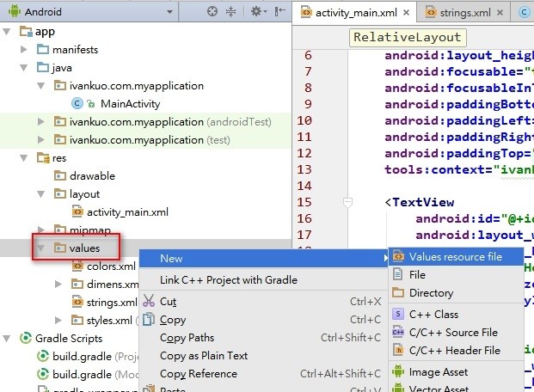Click the Image Asset android icon

coord(398,371)
